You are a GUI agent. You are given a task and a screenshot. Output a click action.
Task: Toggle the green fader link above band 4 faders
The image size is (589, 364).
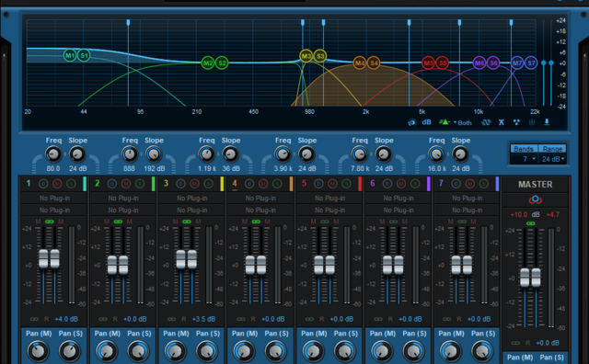(256, 222)
